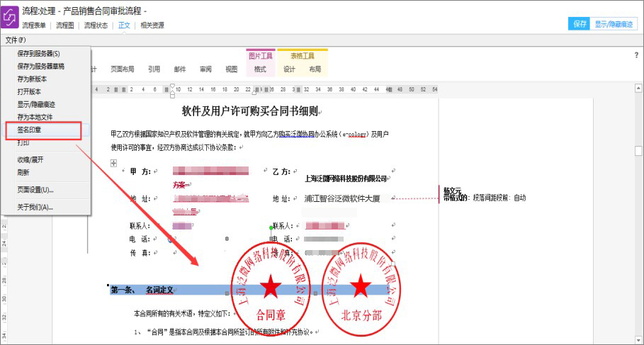Choose 保存为服务器草稿 from the menu

(x=40, y=66)
